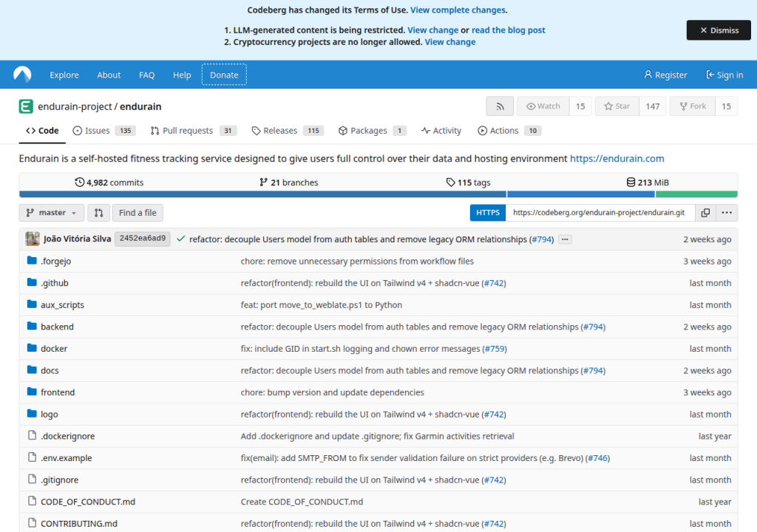Switch to the Code tab
The image size is (757, 532).
(42, 130)
